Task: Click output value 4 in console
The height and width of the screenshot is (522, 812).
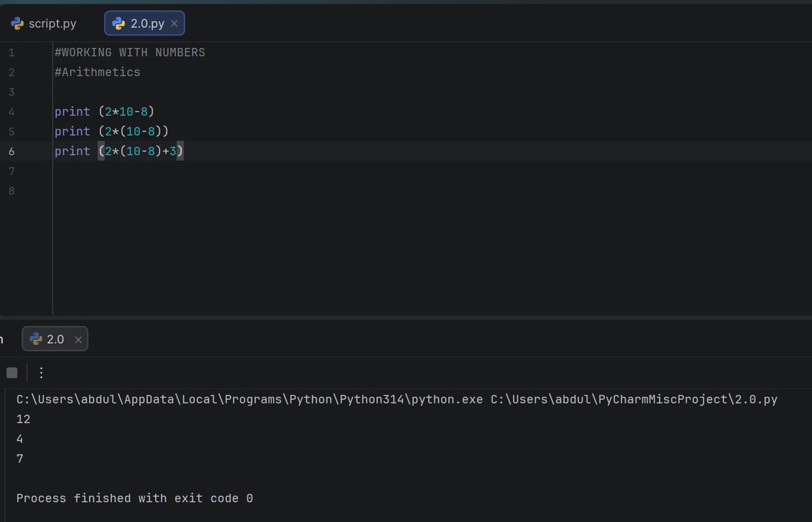Action: [20, 439]
